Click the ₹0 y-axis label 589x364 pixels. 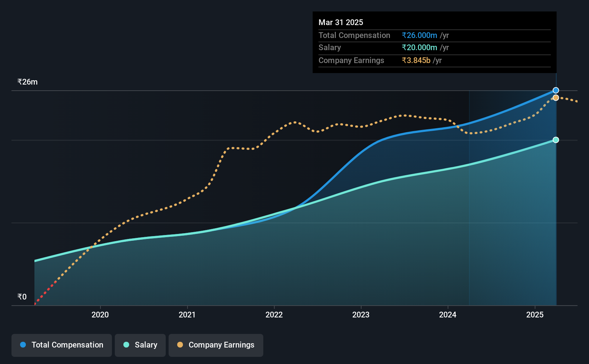pyautogui.click(x=22, y=297)
